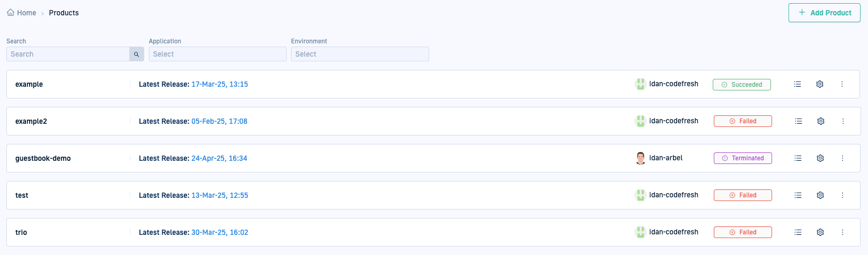Open the Application filter dropdown
Screen dimensions: 868x255
tap(217, 54)
